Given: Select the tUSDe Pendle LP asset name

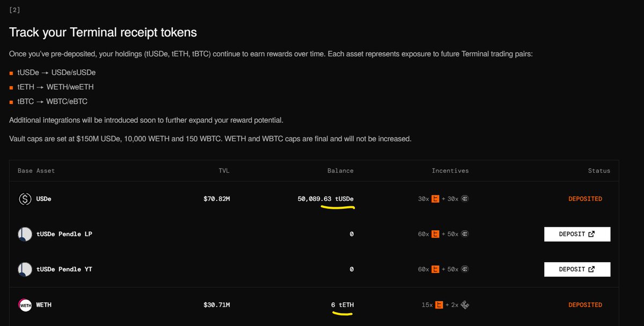Looking at the screenshot, I should [x=64, y=234].
